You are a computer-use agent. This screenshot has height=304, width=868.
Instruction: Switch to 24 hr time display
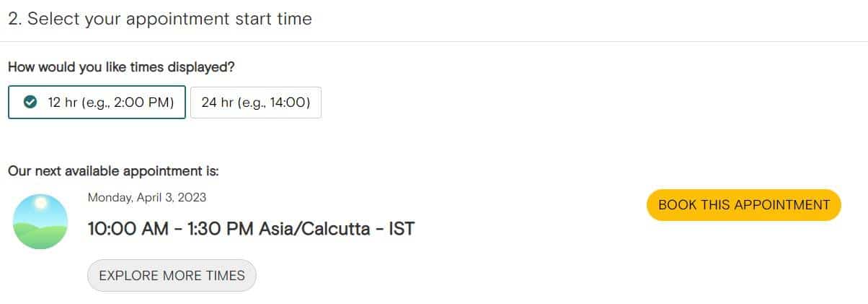pos(255,103)
